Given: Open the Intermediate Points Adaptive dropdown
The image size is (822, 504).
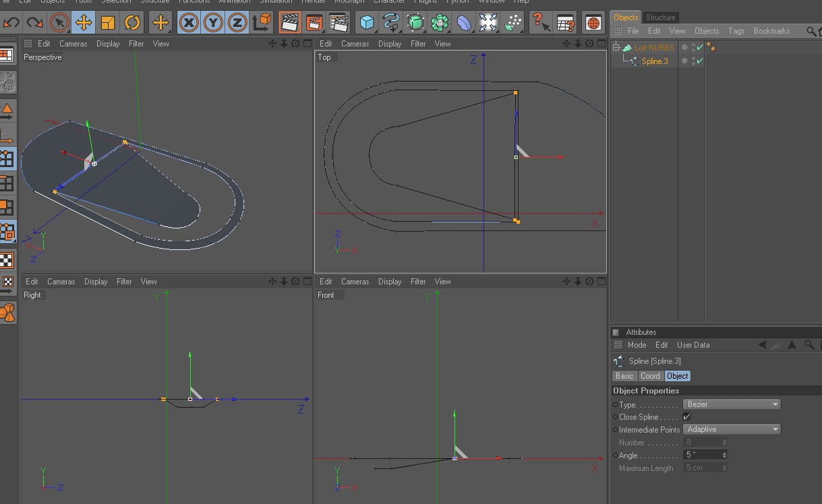Looking at the screenshot, I should click(x=732, y=429).
